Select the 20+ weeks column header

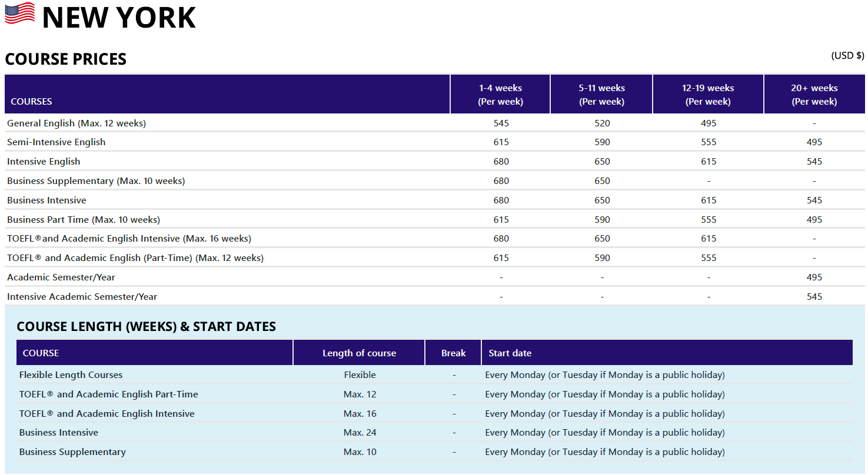pyautogui.click(x=814, y=95)
